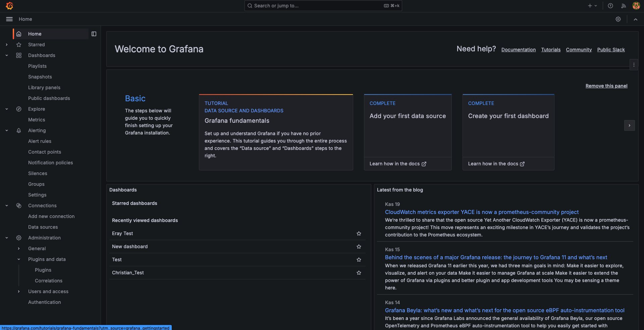Click the Search or jump to field
Image resolution: width=644 pixels, height=330 pixels.
[x=323, y=6]
